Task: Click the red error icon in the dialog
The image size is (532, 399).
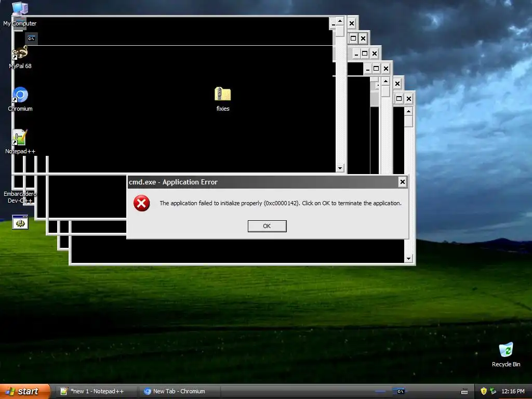Action: [141, 203]
